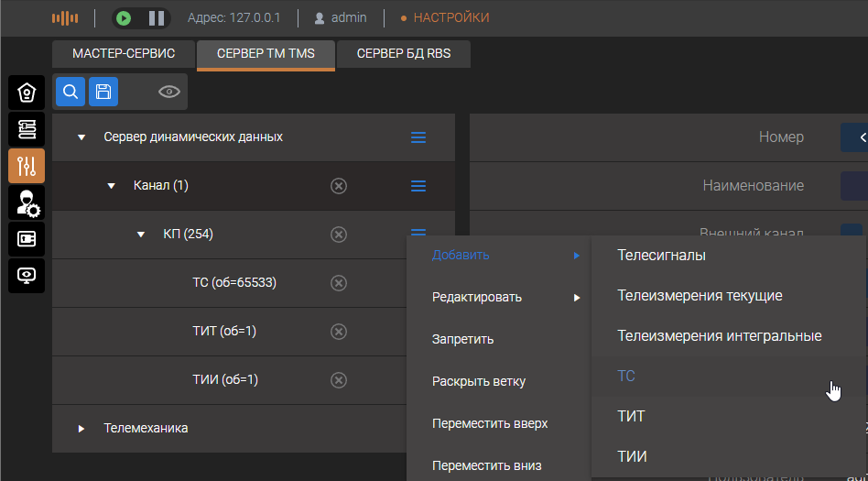
Task: Expand the Телемеханика tree node
Action: [x=81, y=429]
